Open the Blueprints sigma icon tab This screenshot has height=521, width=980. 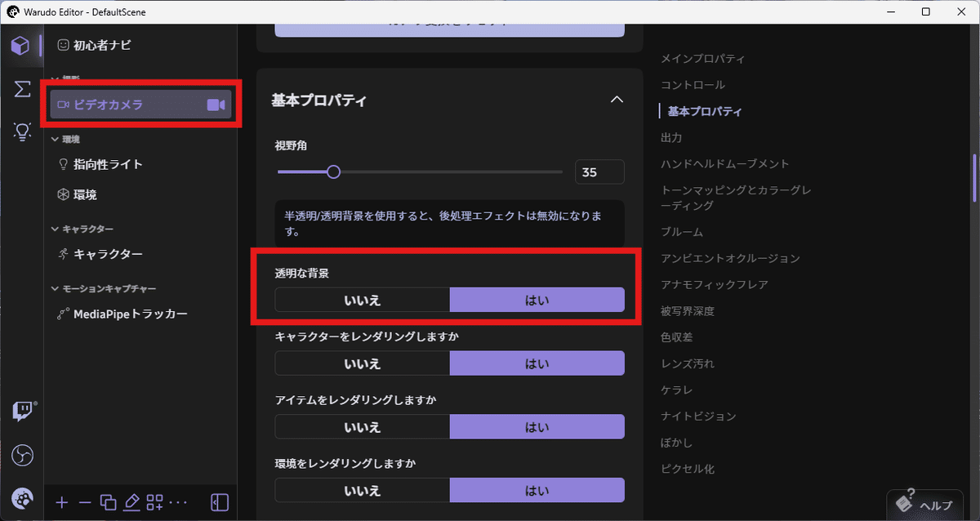(x=22, y=88)
